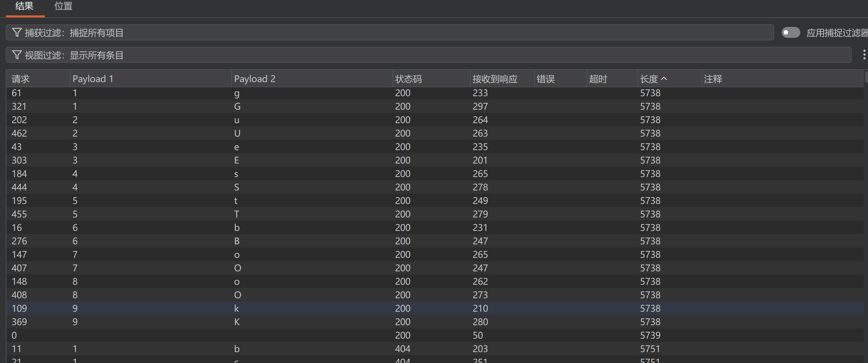Select highlighted request row 109
The image size is (868, 363).
pos(435,309)
